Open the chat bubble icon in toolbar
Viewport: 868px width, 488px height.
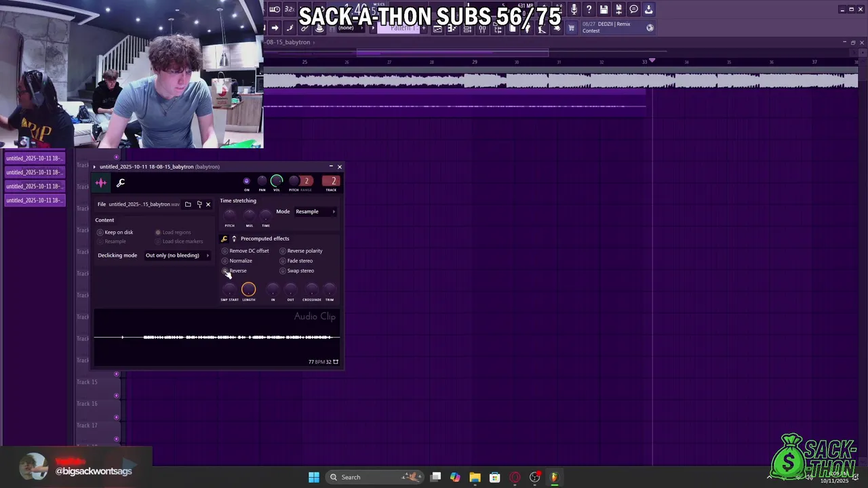tap(633, 9)
